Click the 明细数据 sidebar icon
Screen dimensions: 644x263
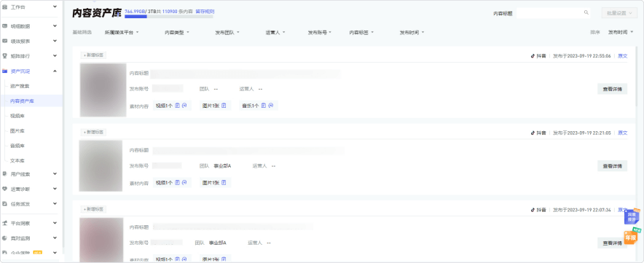[x=5, y=26]
